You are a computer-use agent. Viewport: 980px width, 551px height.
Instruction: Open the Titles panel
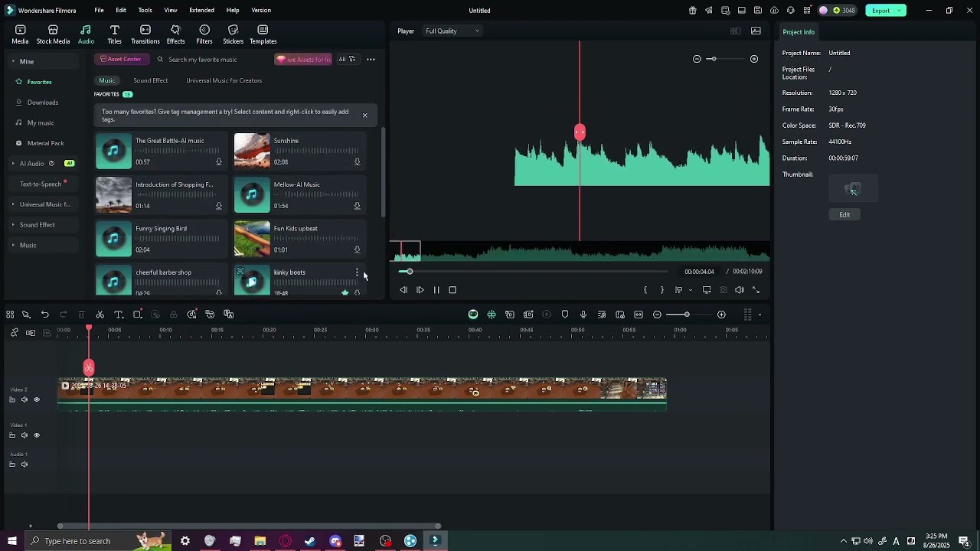pos(115,34)
